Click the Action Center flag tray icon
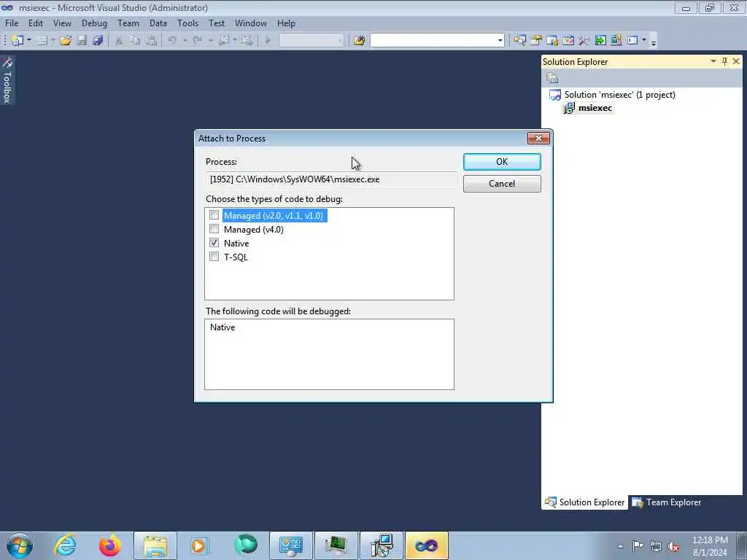This screenshot has height=560, width=747. click(638, 546)
